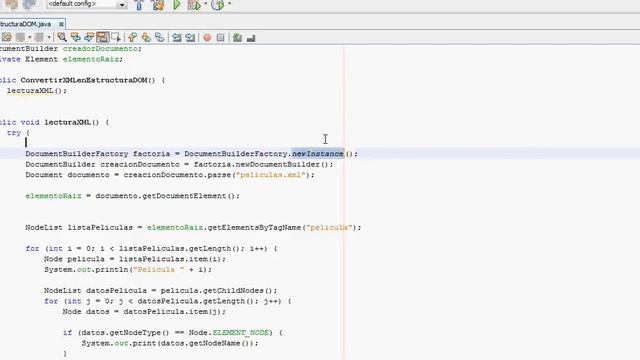
Task: Close the structuraDOM.java tab
Action: click(x=61, y=24)
